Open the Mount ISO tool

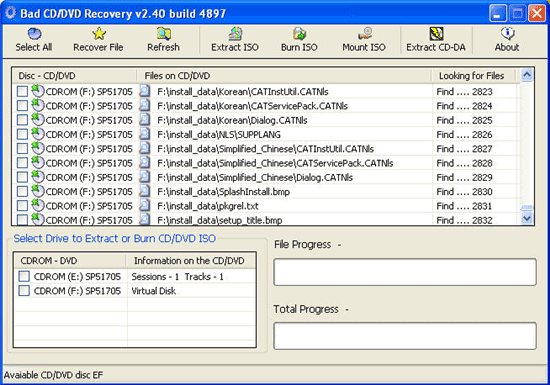(x=364, y=40)
